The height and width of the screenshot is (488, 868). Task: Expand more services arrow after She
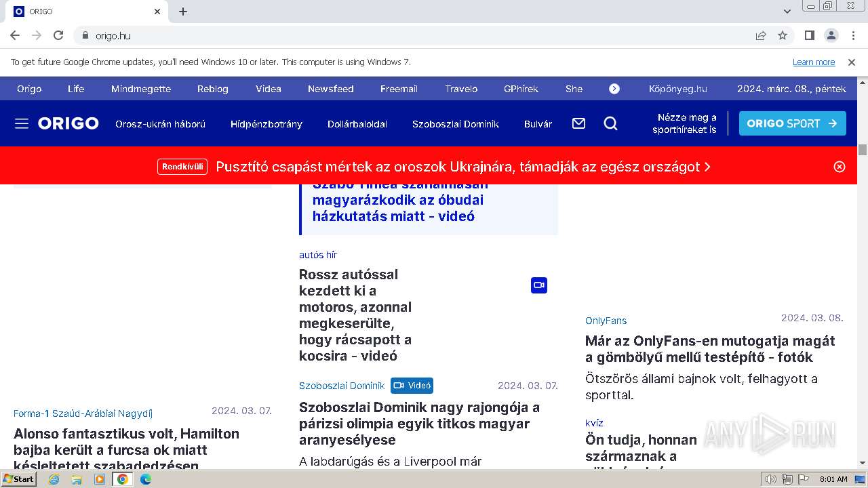614,89
